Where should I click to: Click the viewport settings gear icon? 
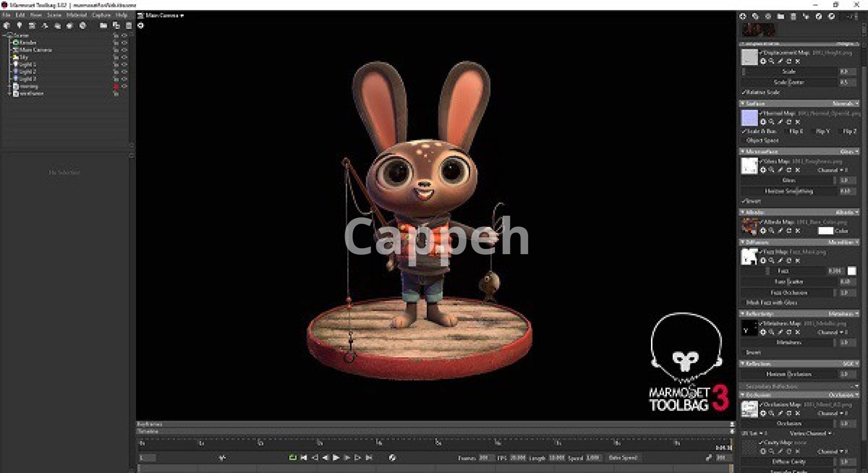pos(141,26)
